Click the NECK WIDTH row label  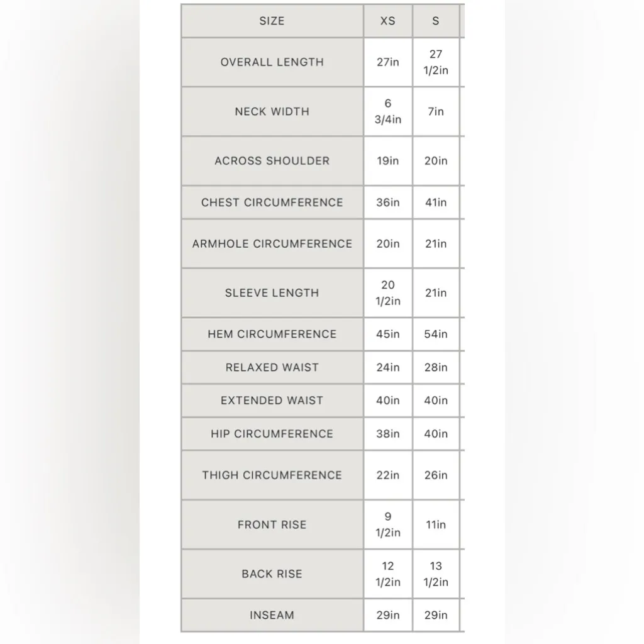pyautogui.click(x=272, y=111)
